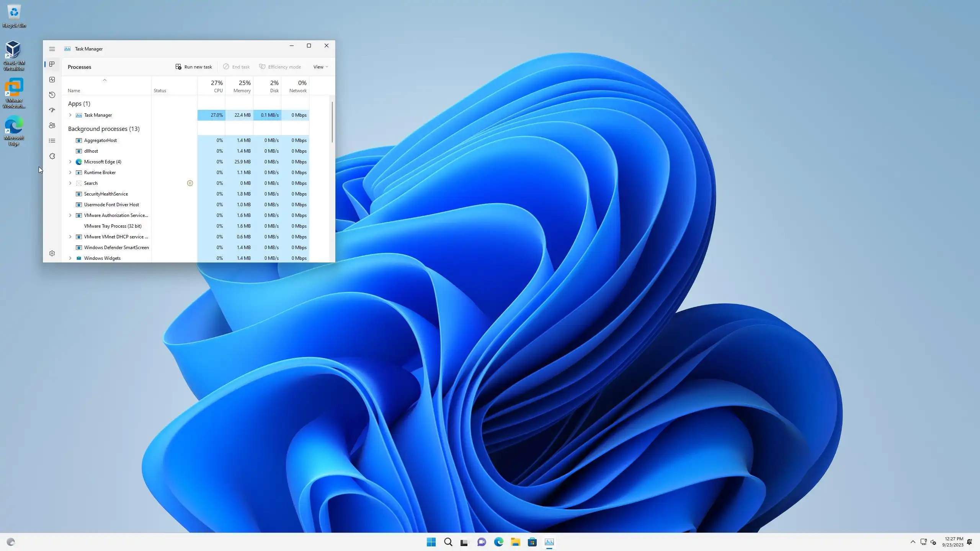
Task: Expand the Microsoft Edge process group
Action: 70,162
